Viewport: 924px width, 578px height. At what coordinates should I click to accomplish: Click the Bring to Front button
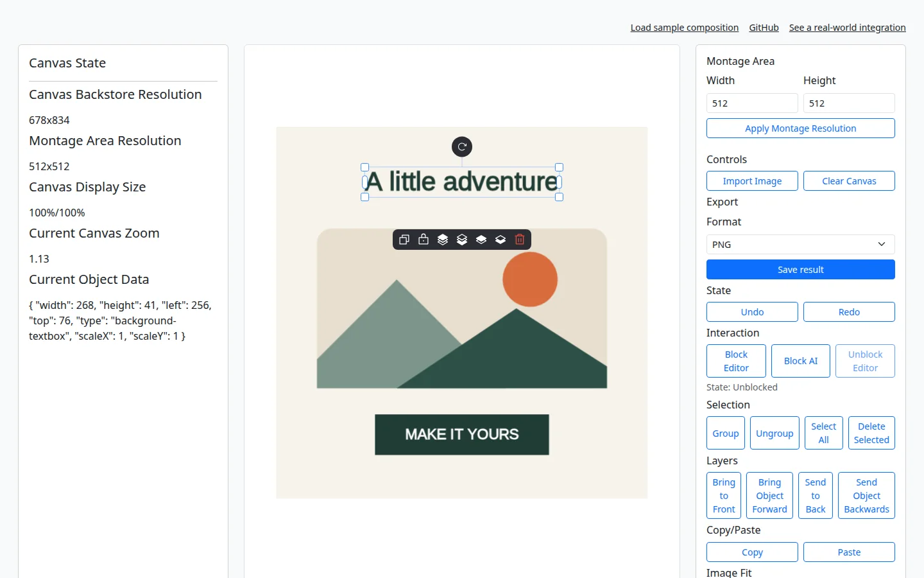pos(724,496)
